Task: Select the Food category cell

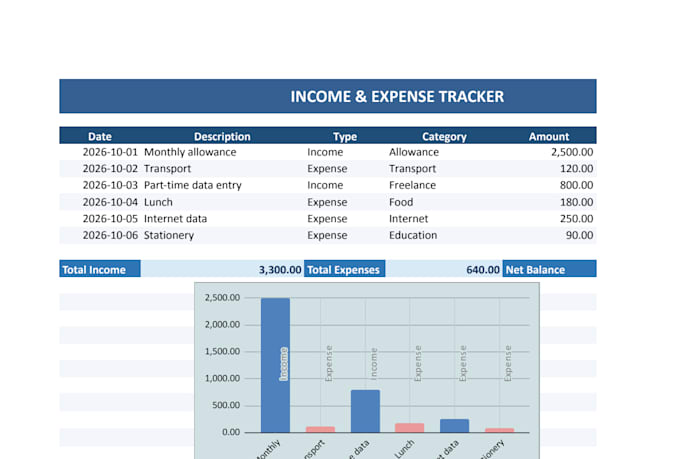Action: coord(401,202)
